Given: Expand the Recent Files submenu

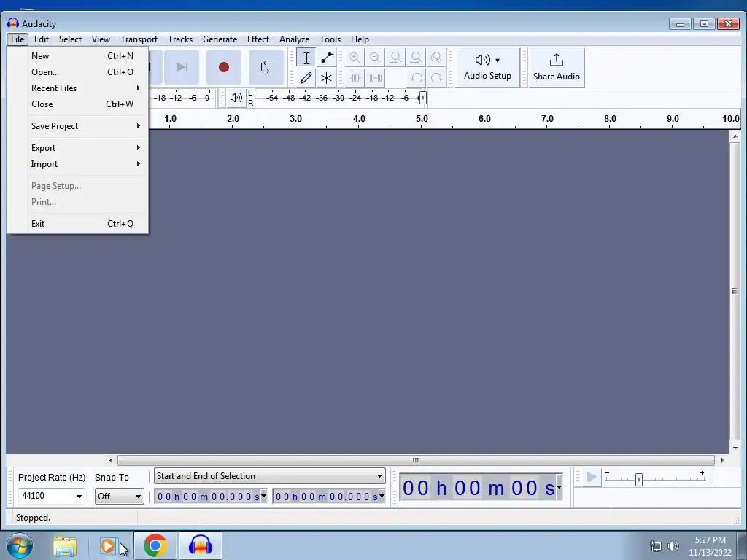Looking at the screenshot, I should (x=77, y=88).
